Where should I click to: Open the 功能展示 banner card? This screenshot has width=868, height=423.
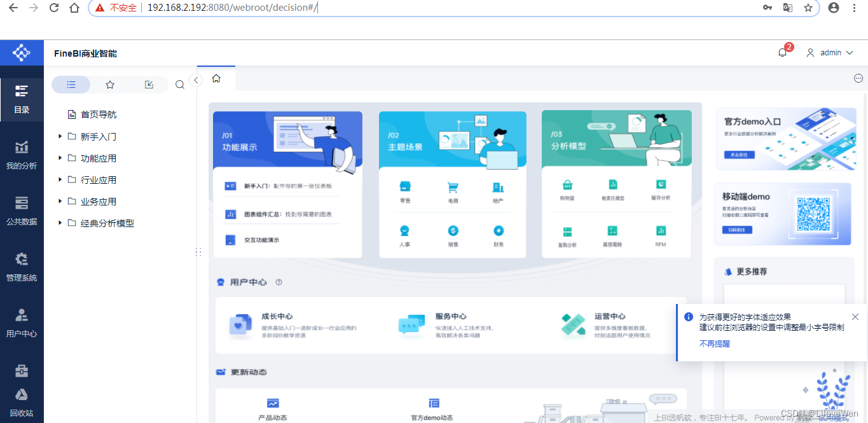287,139
